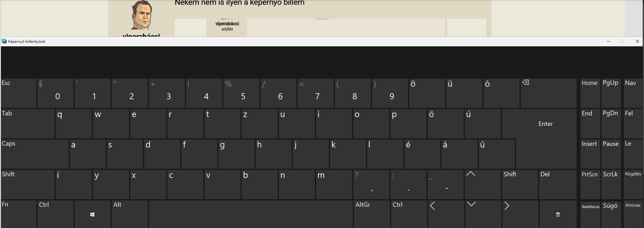Click the hyphen / underscore key
The height and width of the screenshot is (228, 644).
pyautogui.click(x=445, y=185)
